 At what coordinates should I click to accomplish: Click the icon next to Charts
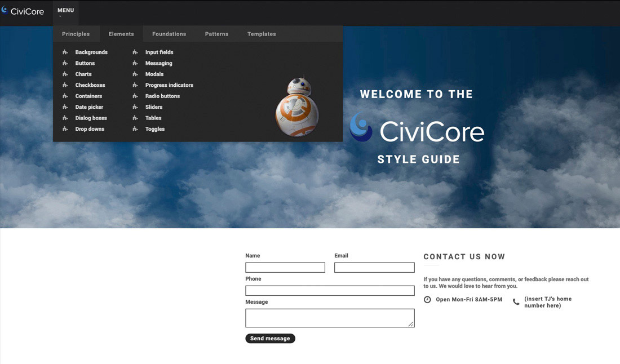65,74
